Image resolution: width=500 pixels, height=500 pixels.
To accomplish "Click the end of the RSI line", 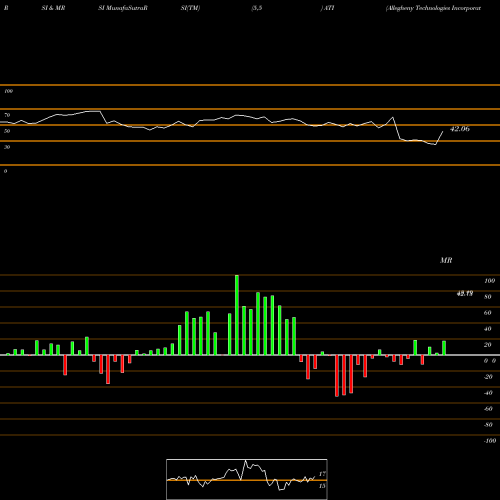I will 443,132.
